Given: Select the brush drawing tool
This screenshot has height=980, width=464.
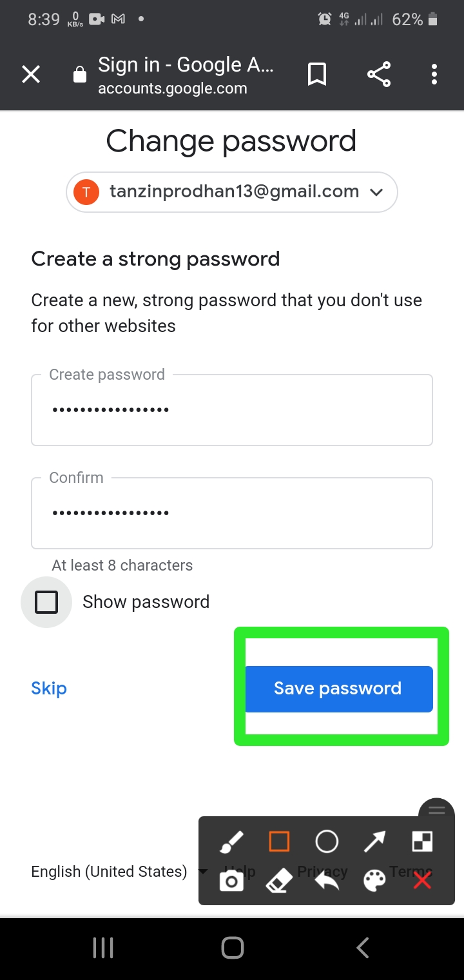Looking at the screenshot, I should point(231,841).
